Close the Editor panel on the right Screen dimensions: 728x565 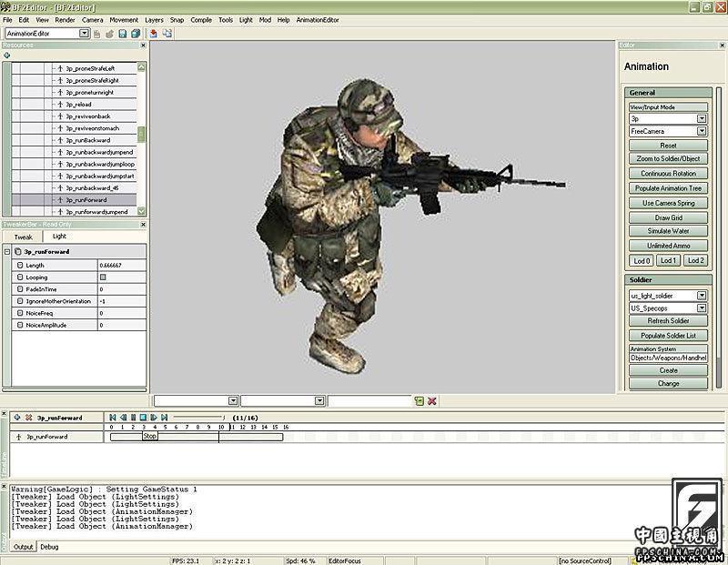point(722,45)
